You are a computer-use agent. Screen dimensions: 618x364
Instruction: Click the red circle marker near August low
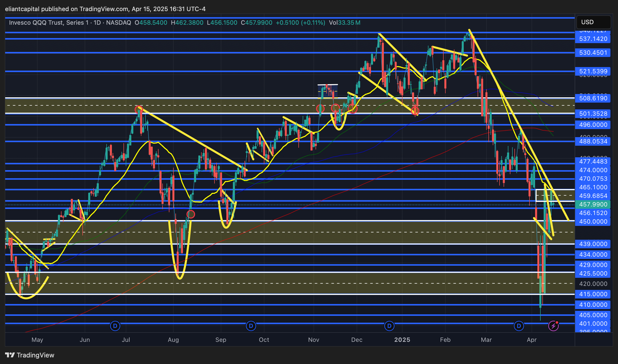pyautogui.click(x=191, y=215)
